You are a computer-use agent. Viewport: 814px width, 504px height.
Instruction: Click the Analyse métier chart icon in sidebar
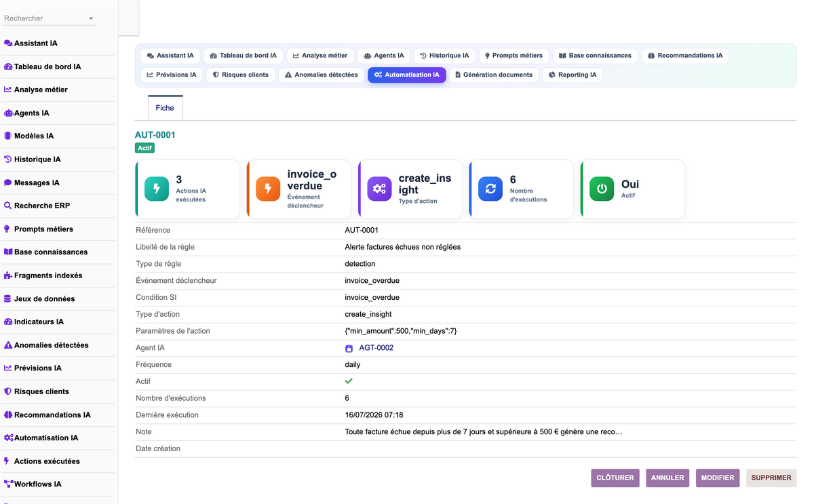click(x=8, y=90)
